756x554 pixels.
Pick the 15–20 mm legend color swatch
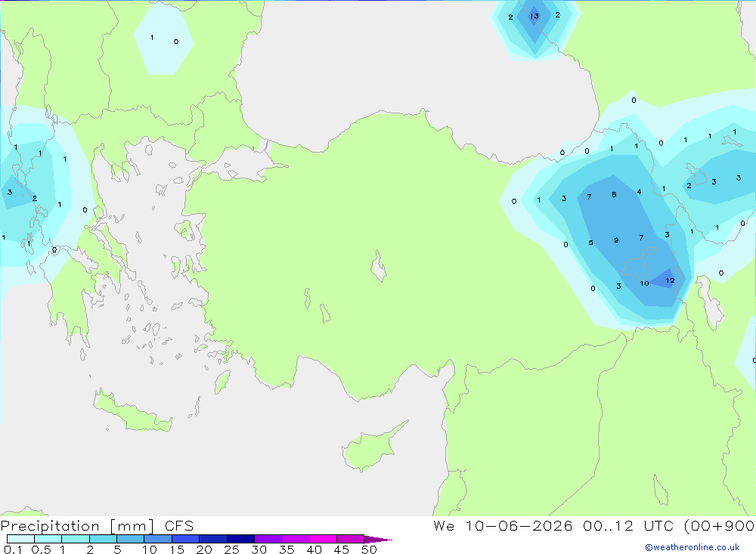coord(186,539)
